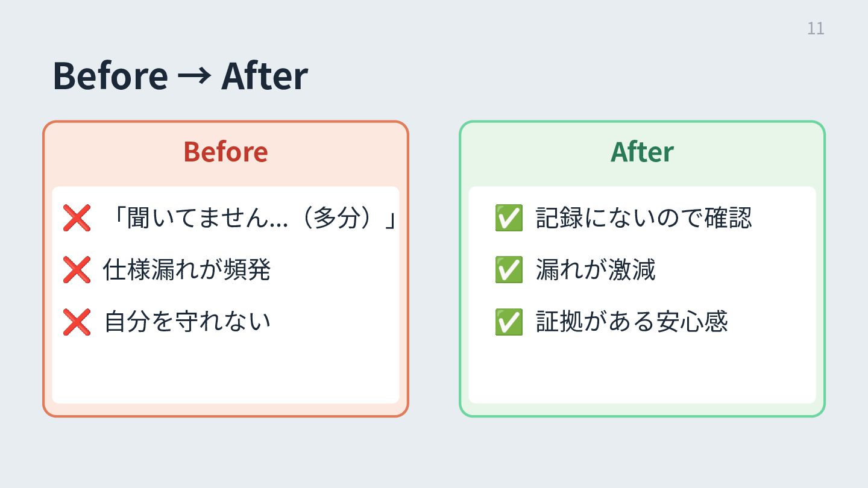
Task: Click the green checkmark beside 記録にないので確認
Action: pyautogui.click(x=508, y=217)
